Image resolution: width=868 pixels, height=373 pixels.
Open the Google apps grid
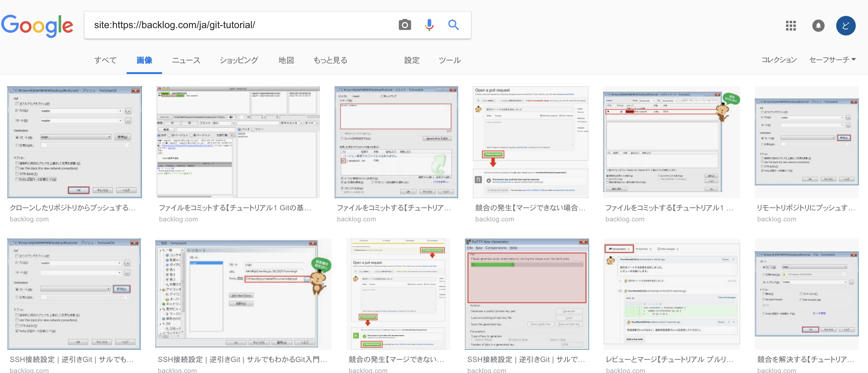791,26
